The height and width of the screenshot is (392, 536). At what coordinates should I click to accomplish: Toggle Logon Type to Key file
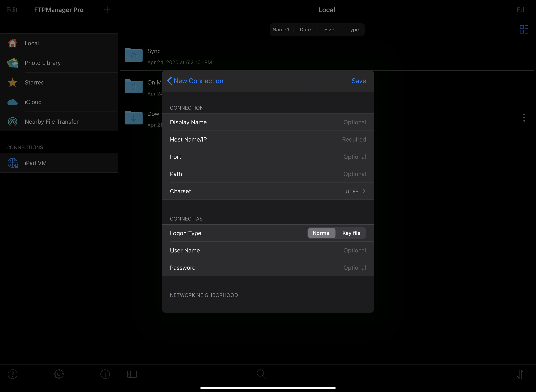(x=351, y=233)
